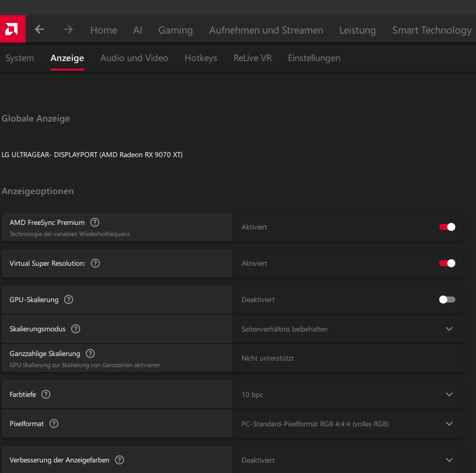Show help for Pixelformat

[54, 424]
